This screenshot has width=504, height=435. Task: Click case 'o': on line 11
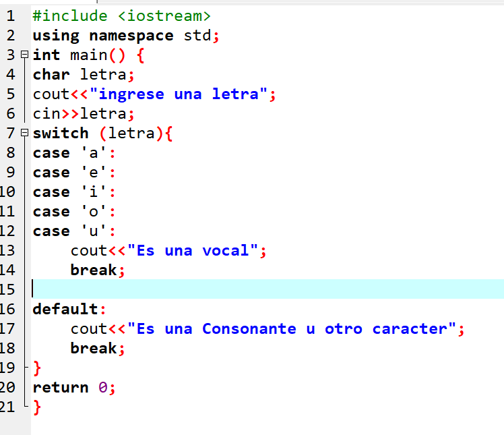(x=74, y=212)
